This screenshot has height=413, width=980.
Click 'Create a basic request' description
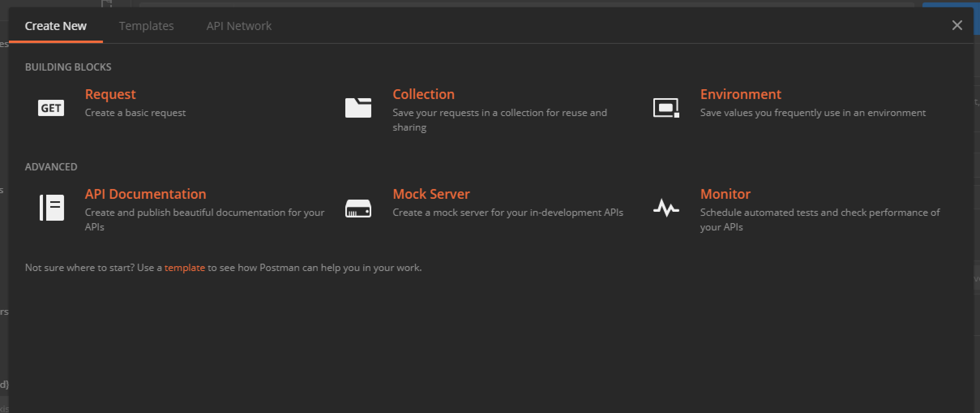coord(135,113)
